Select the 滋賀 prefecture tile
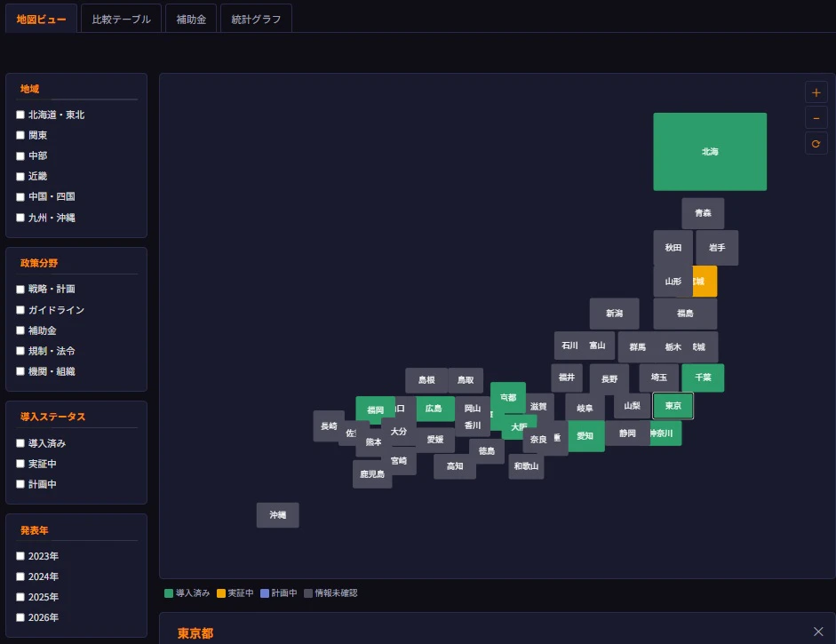The height and width of the screenshot is (644, 836). point(539,407)
